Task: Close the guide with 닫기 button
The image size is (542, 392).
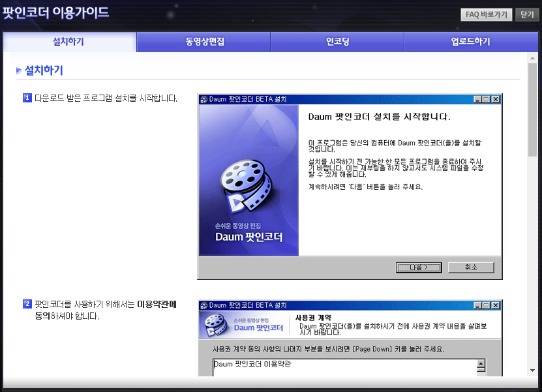Action: point(527,14)
